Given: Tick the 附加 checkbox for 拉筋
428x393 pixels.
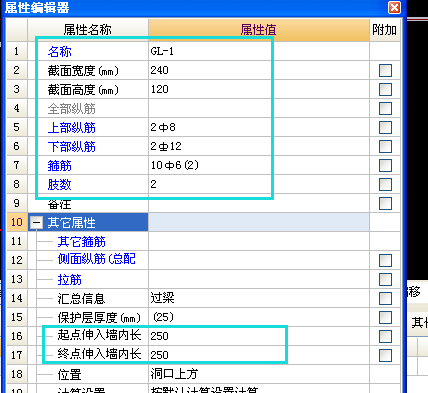Looking at the screenshot, I should 385,279.
